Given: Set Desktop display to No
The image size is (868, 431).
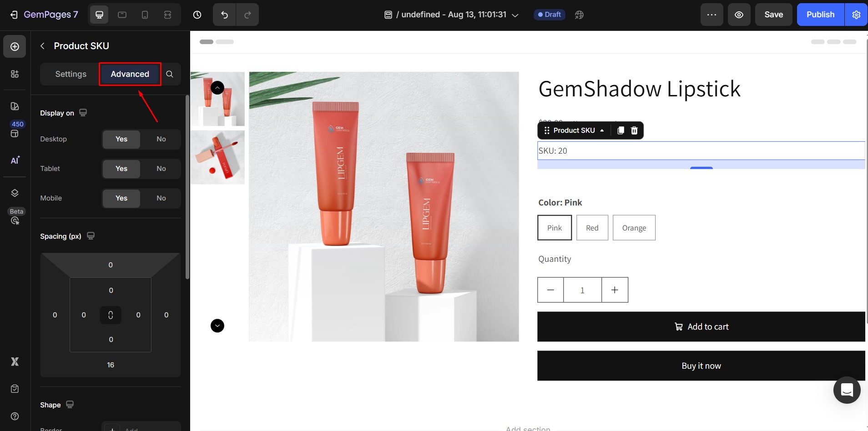Looking at the screenshot, I should [x=161, y=139].
